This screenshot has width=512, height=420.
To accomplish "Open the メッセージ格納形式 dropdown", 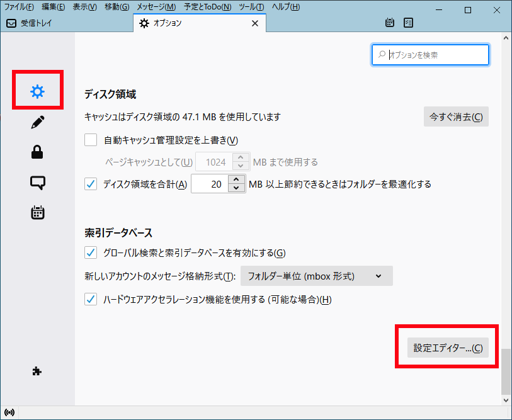I will (x=316, y=276).
